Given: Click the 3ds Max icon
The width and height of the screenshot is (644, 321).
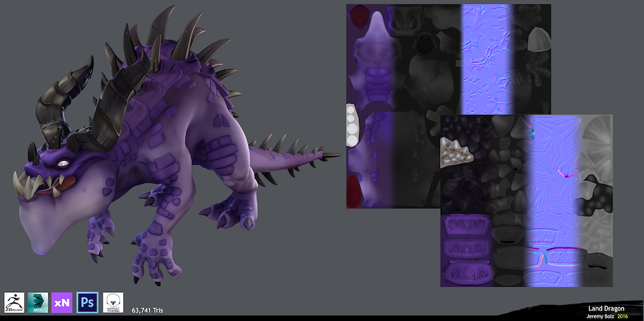Looking at the screenshot, I should (x=38, y=302).
